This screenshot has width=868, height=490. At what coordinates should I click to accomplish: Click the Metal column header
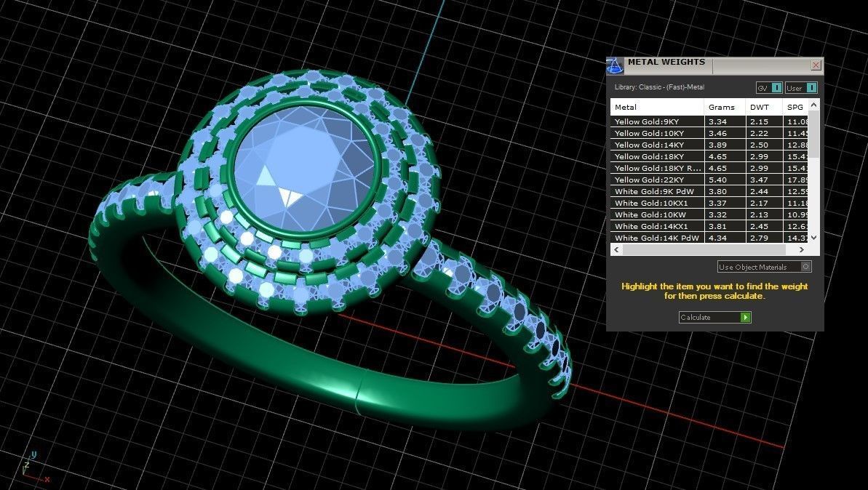coord(657,108)
